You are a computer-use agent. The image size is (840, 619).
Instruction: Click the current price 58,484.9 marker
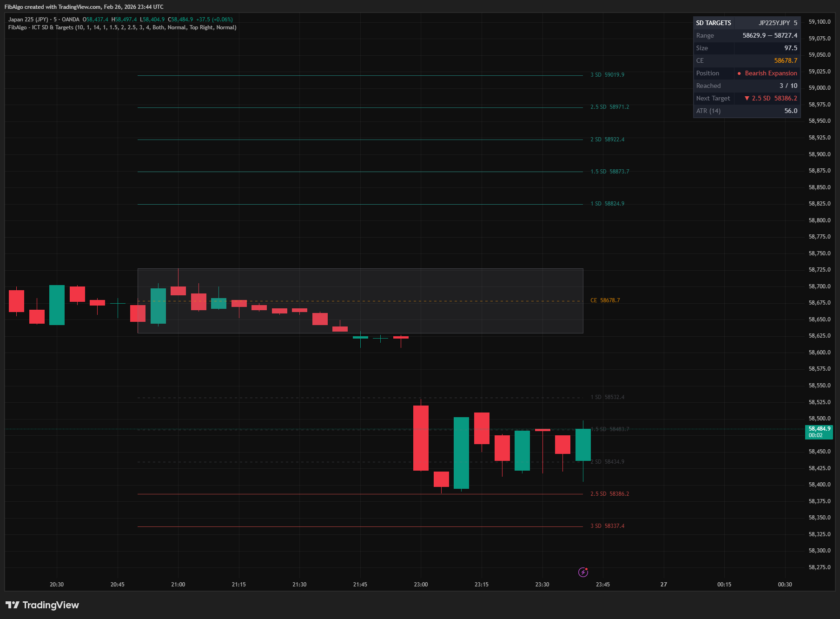pos(819,429)
